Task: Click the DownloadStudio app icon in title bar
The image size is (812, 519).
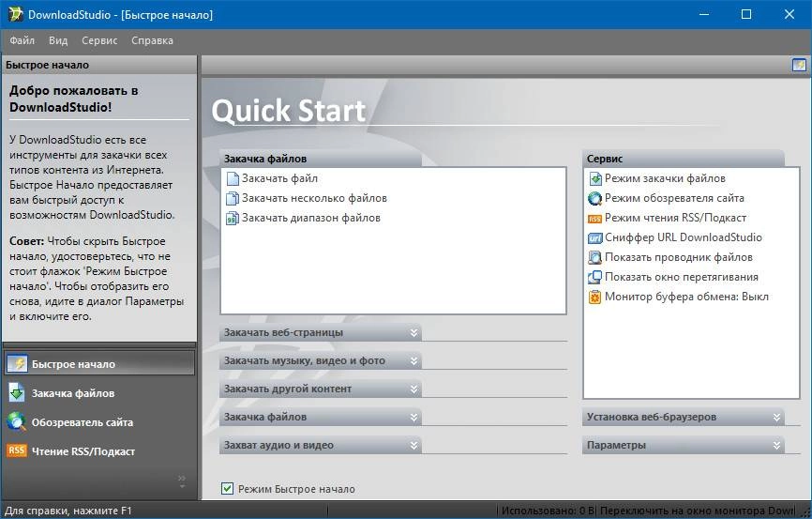Action: tap(16, 14)
